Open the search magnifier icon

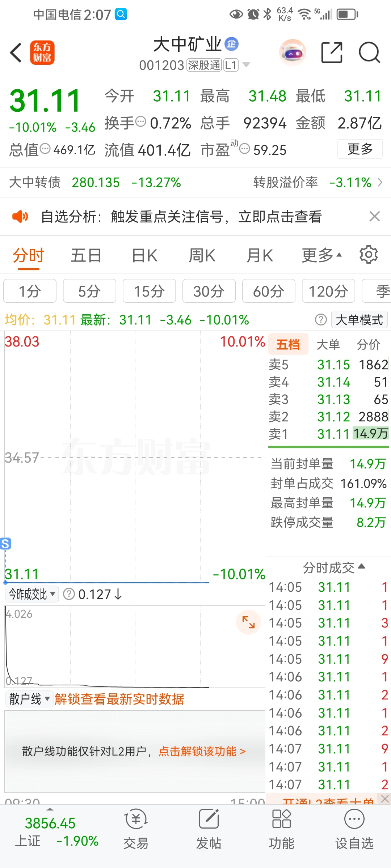coord(369,53)
